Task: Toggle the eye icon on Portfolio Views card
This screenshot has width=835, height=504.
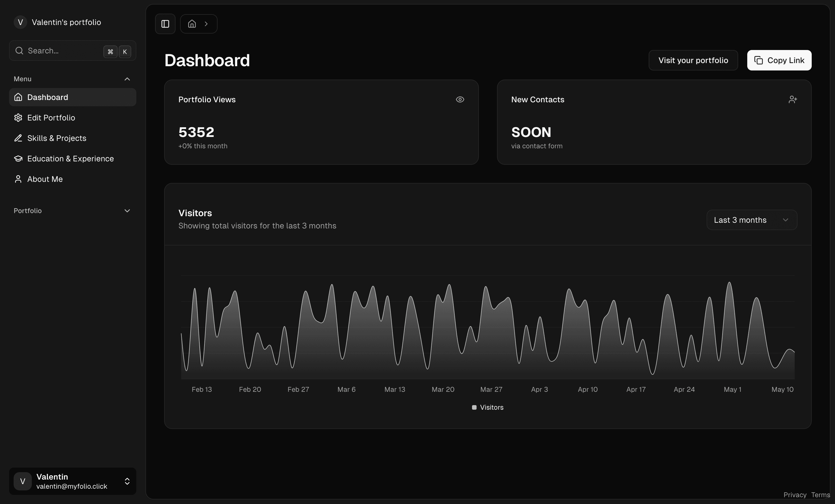Action: tap(460, 99)
